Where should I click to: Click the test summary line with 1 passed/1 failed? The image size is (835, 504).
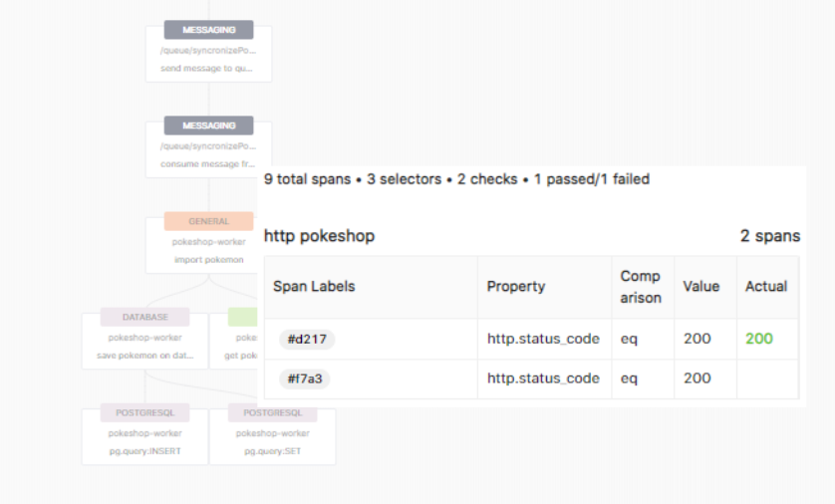point(456,179)
